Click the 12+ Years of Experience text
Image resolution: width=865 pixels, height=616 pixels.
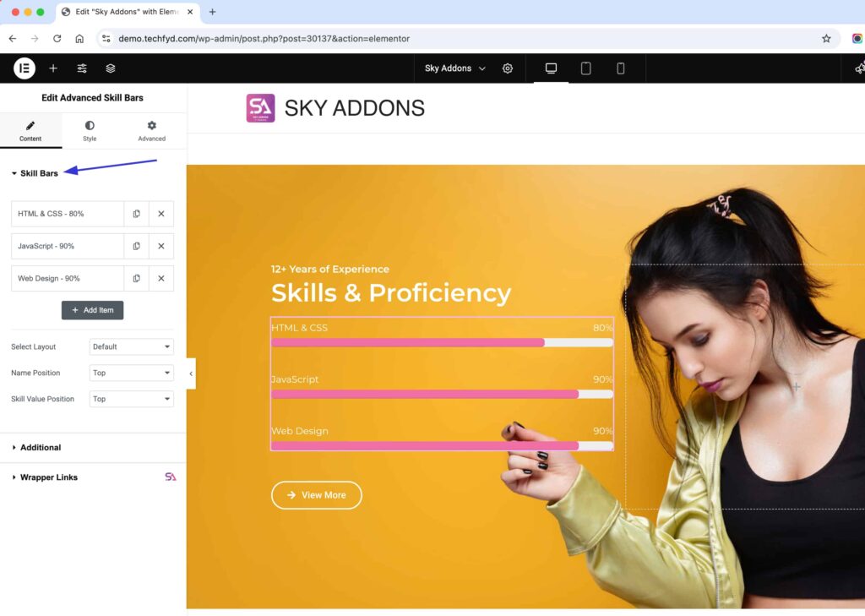tap(330, 270)
